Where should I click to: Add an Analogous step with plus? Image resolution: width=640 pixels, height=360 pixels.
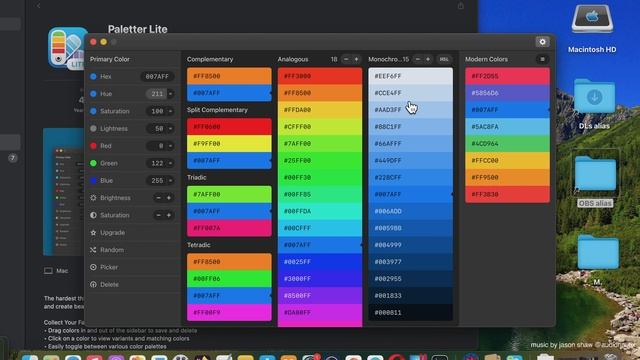pos(356,59)
